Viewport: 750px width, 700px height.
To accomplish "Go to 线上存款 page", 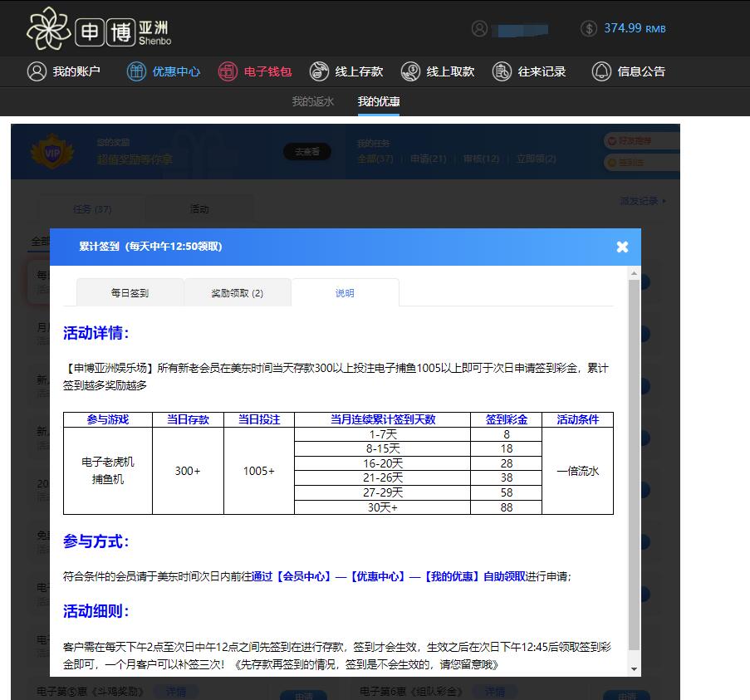I will (359, 71).
